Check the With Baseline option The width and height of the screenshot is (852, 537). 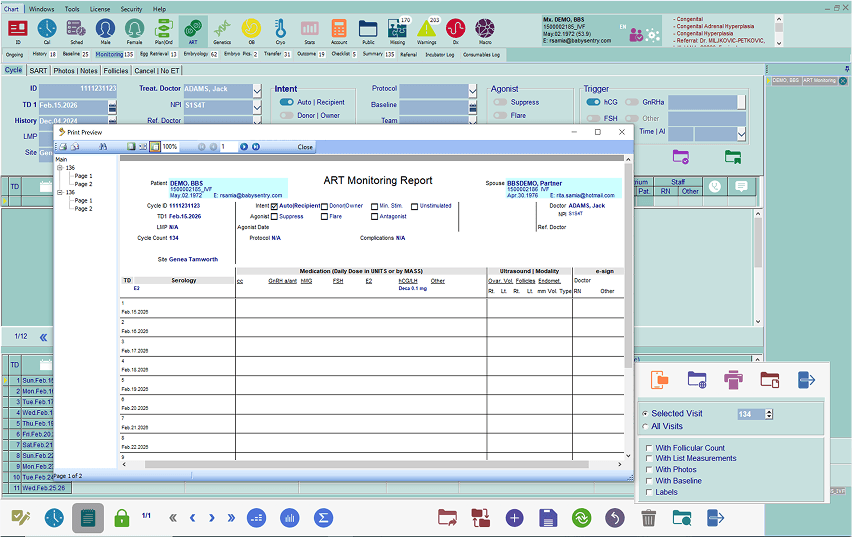tap(649, 481)
